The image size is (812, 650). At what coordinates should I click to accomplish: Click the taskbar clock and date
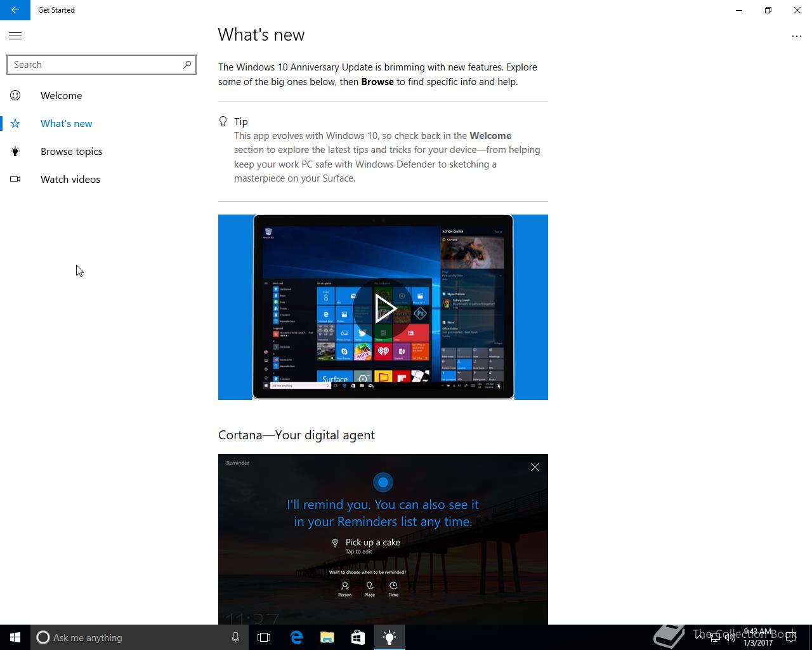758,637
